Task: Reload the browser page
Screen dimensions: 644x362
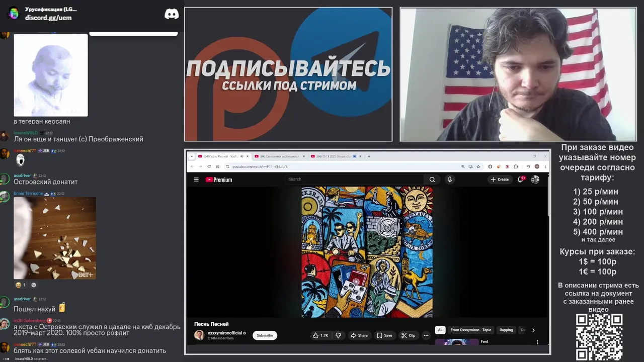Action: pos(209,166)
